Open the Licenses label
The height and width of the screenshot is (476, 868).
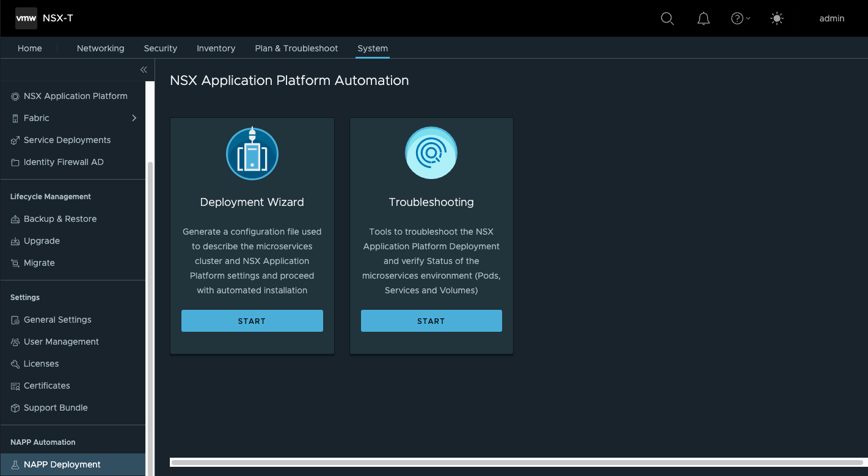[41, 364]
